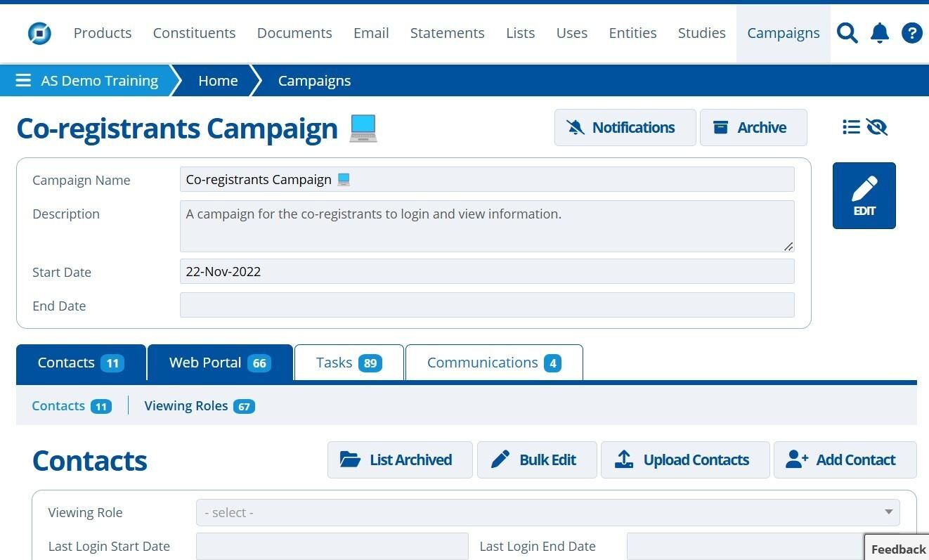
Task: Open the Campaigns top navigation menu
Action: pyautogui.click(x=784, y=33)
